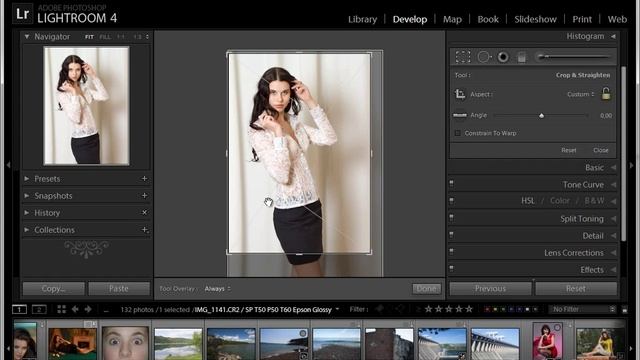Toggle the Lens Corrections panel switch

(451, 252)
